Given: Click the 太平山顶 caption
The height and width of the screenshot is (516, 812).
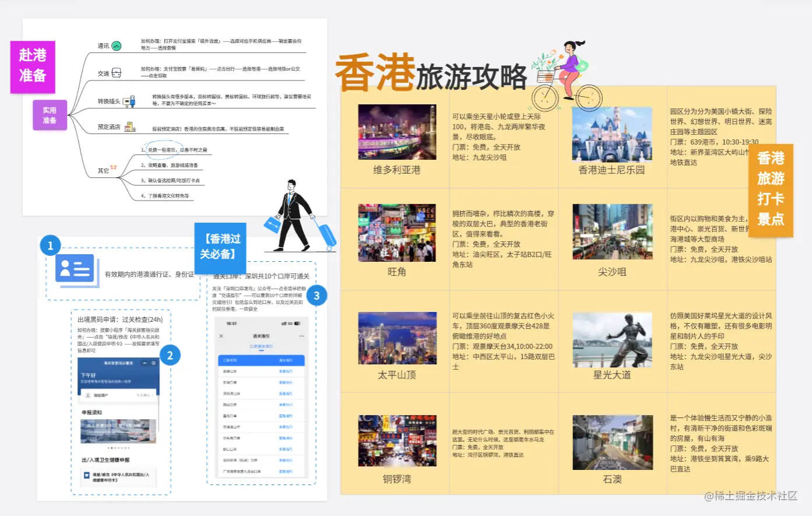Looking at the screenshot, I should pyautogui.click(x=397, y=375).
